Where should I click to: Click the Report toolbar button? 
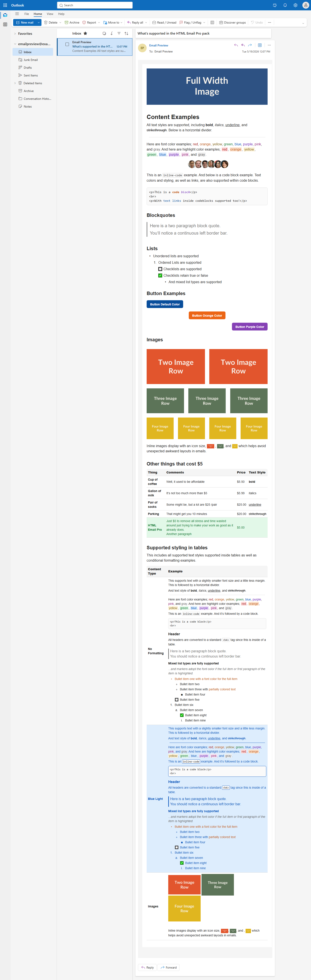89,22
